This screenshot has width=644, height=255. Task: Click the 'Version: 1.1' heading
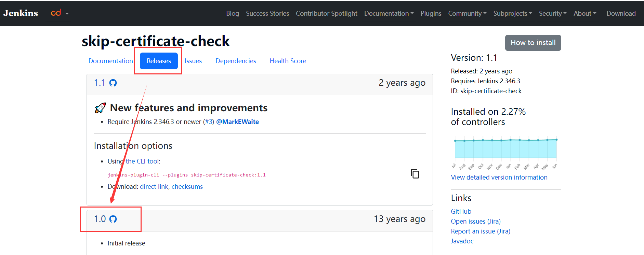tap(474, 58)
